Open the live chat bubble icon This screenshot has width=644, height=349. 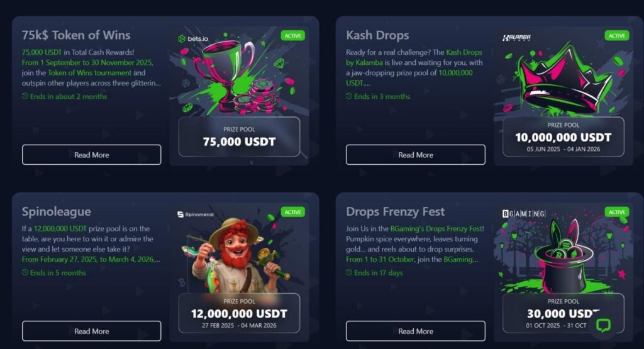(603, 326)
